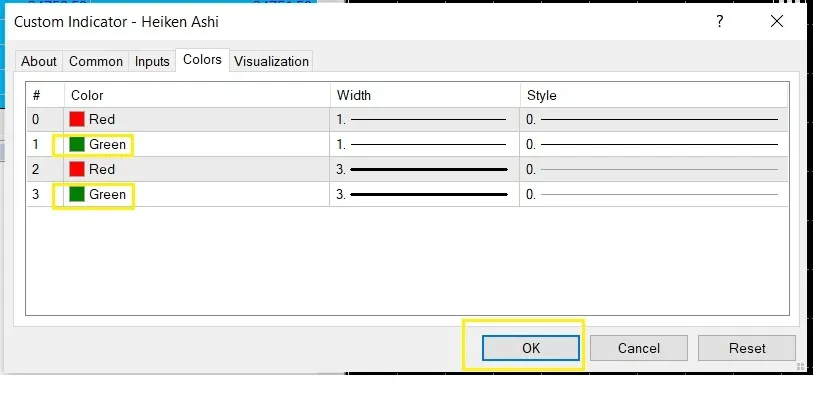The height and width of the screenshot is (414, 813).
Task: Open the Common tab
Action: click(x=96, y=61)
